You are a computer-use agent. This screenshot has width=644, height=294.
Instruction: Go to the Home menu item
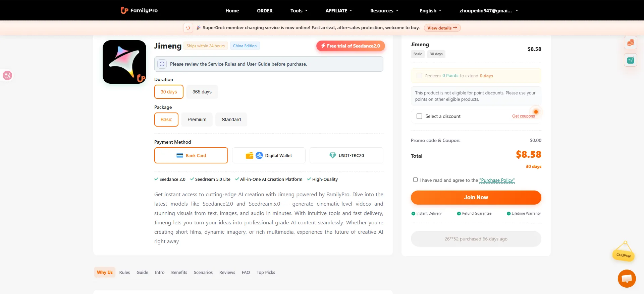click(232, 11)
